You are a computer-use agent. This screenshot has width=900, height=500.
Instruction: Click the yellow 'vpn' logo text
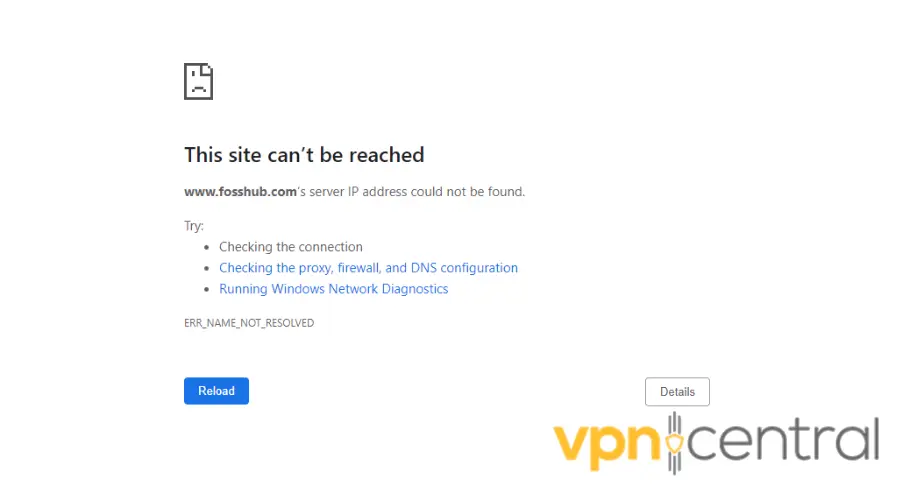[606, 447]
